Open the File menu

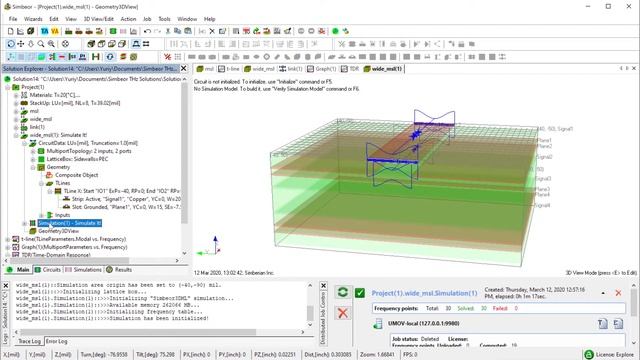click(13, 19)
